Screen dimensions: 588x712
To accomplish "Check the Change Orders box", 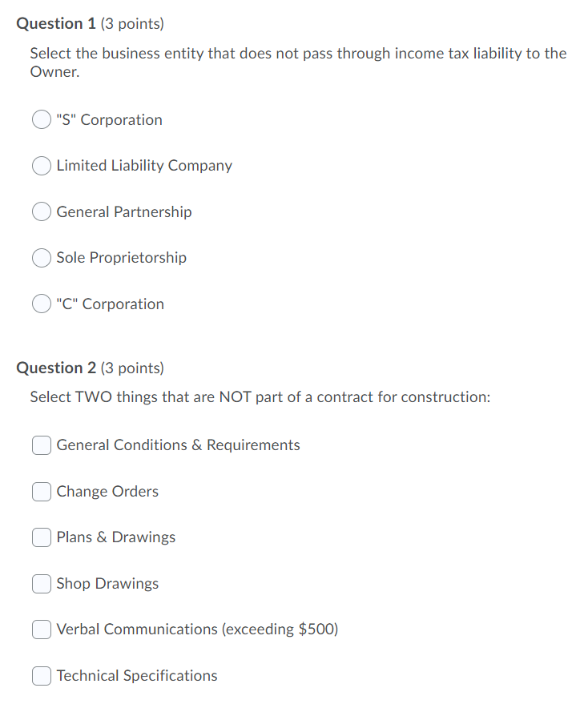I will [41, 491].
